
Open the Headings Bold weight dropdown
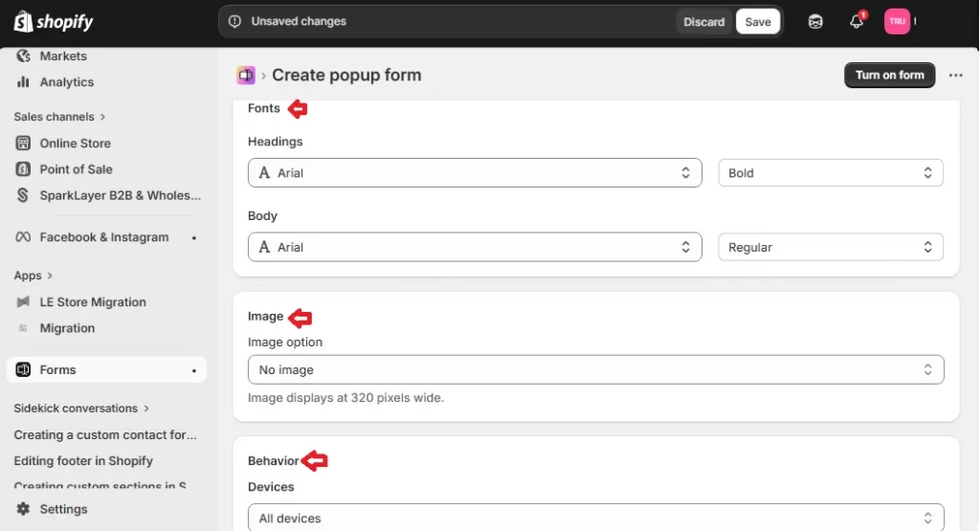(x=831, y=173)
